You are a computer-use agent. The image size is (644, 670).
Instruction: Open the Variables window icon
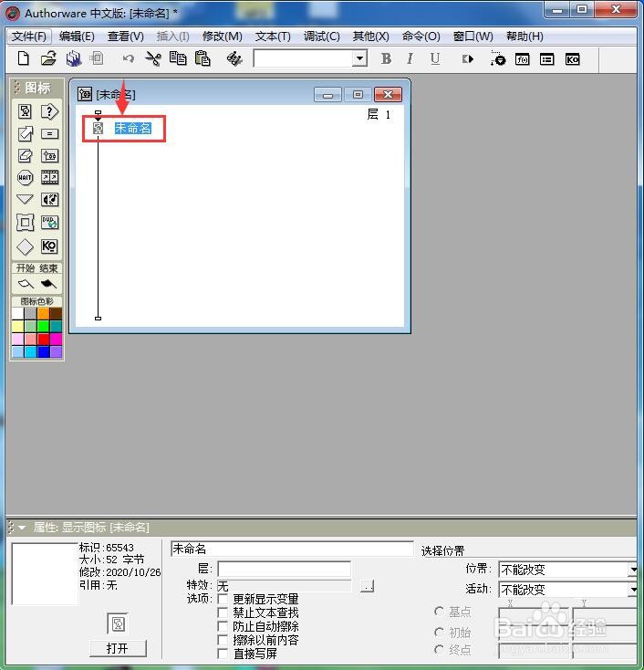pyautogui.click(x=547, y=59)
